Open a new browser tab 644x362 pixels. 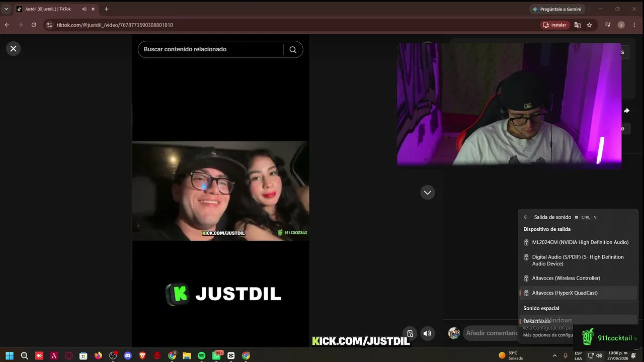pos(106,9)
